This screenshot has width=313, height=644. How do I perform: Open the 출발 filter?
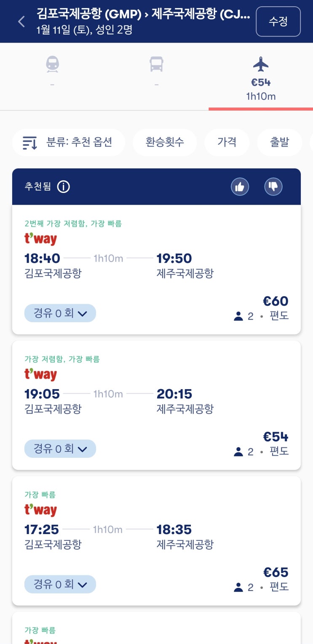[279, 142]
